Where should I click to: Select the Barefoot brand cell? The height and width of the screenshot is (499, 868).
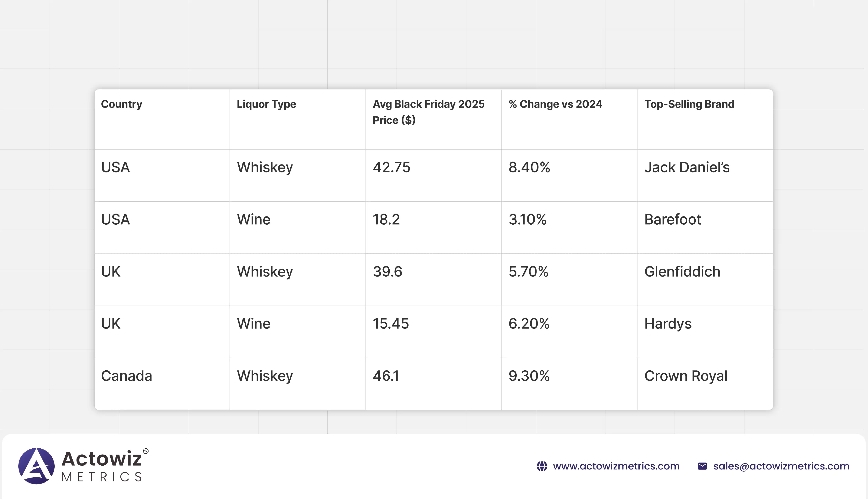click(x=672, y=220)
